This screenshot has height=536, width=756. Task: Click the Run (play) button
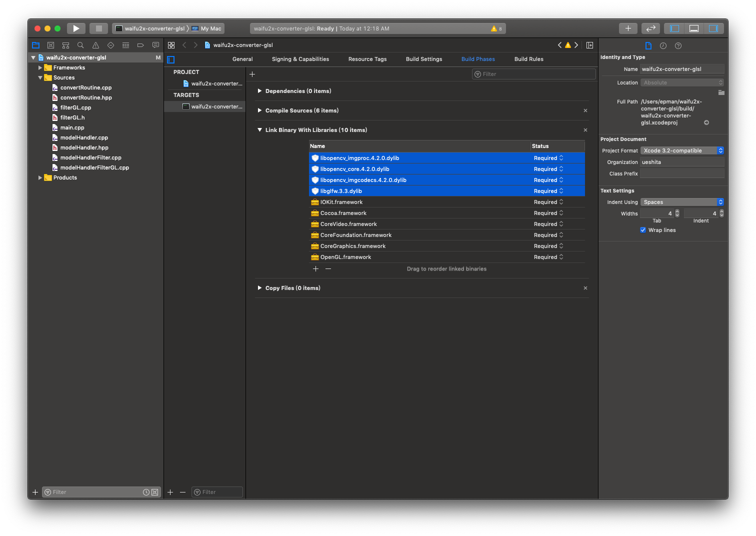click(x=76, y=28)
